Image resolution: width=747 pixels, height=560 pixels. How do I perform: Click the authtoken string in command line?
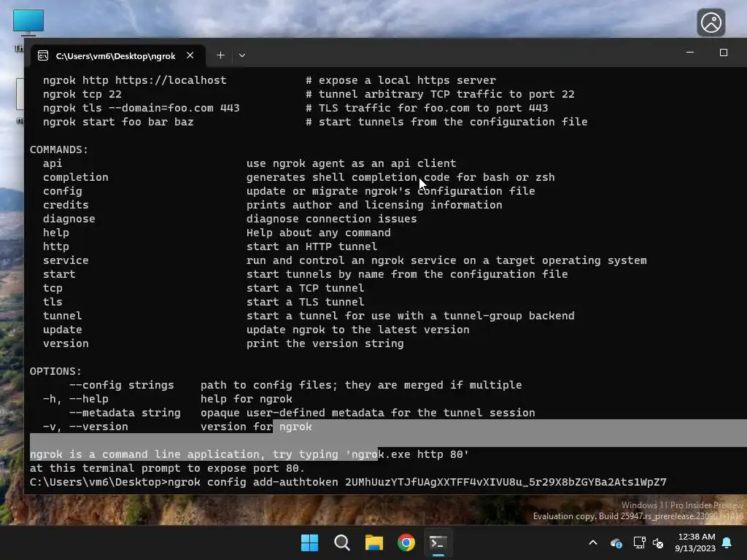(x=506, y=482)
